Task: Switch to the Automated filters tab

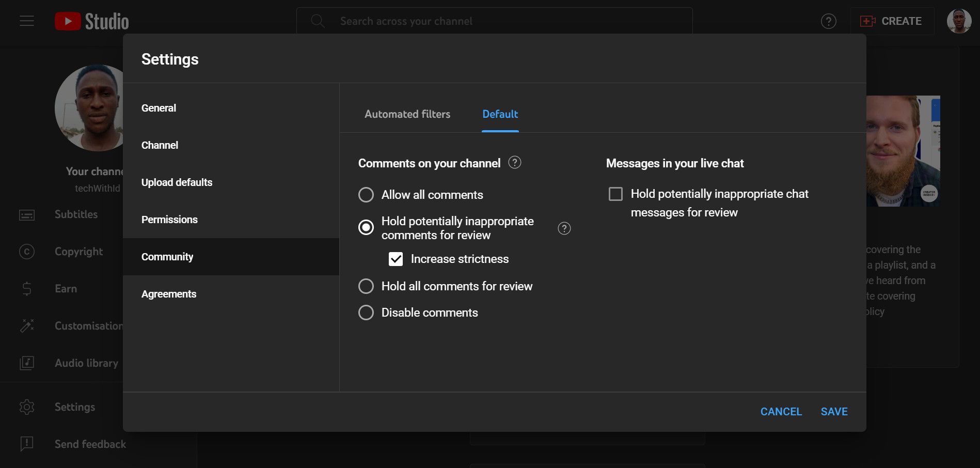Action: (x=407, y=114)
